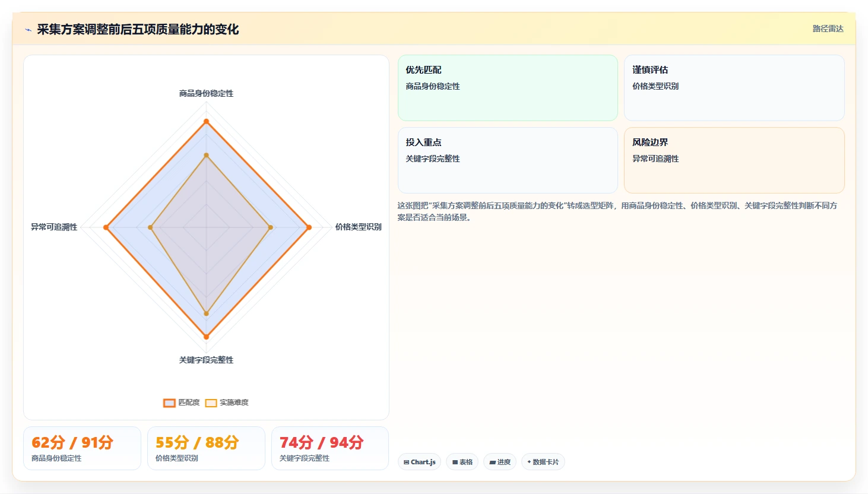Screen dimensions: 868x494
Task: Click the 实施难度 data point on top axis
Action: (x=206, y=156)
